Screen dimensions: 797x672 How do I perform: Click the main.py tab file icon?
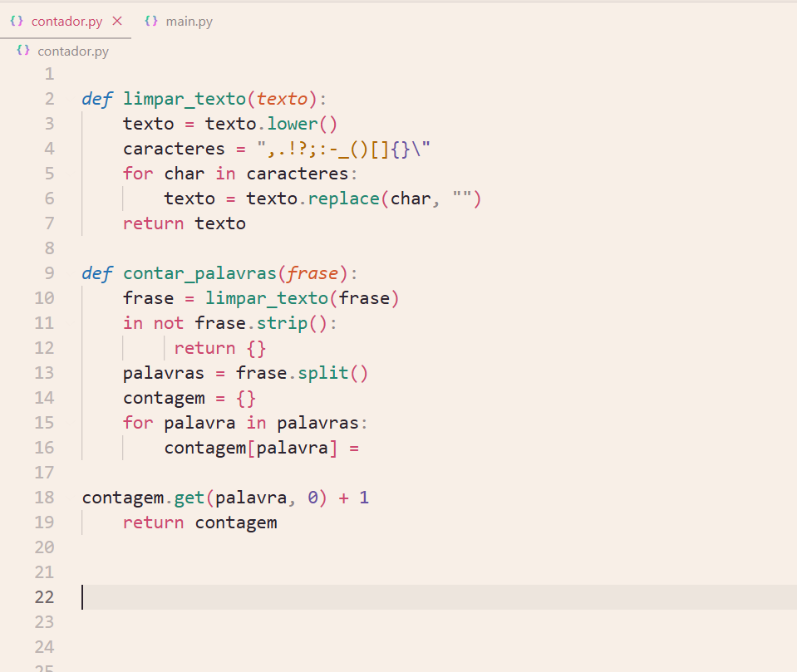(151, 21)
